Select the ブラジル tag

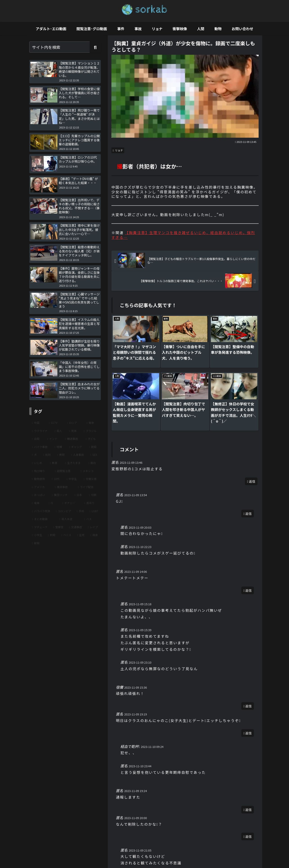pyautogui.click(x=90, y=431)
